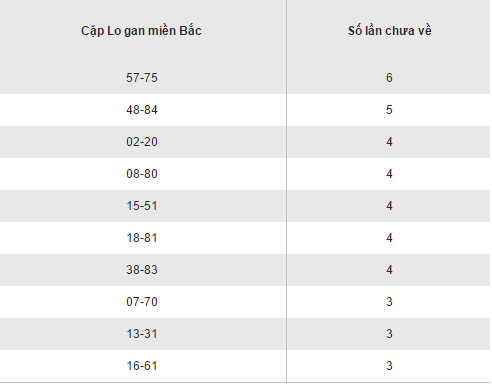Viewport: 492px width, 384px height.
Task: Click the 'Số lần chưa về' column header
Action: pos(390,31)
